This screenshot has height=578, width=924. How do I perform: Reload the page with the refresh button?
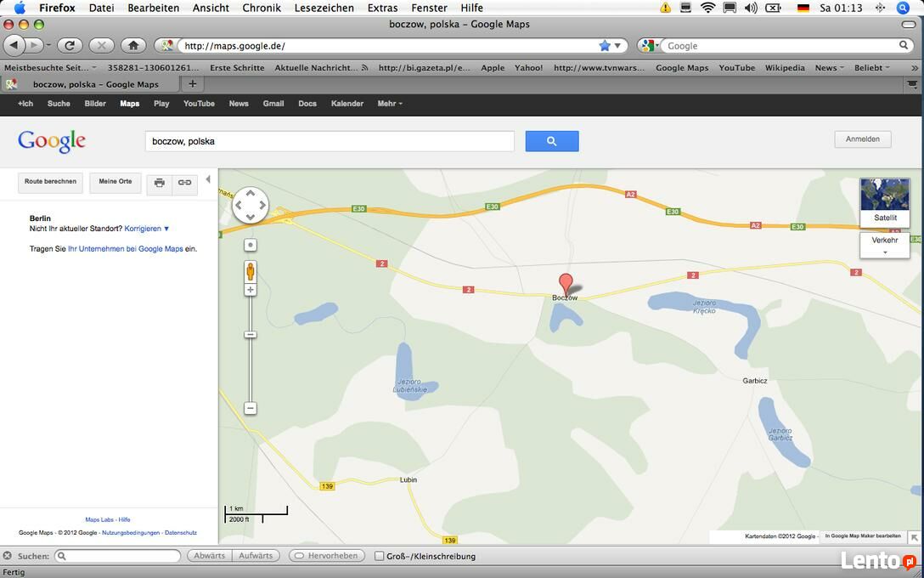pyautogui.click(x=70, y=45)
